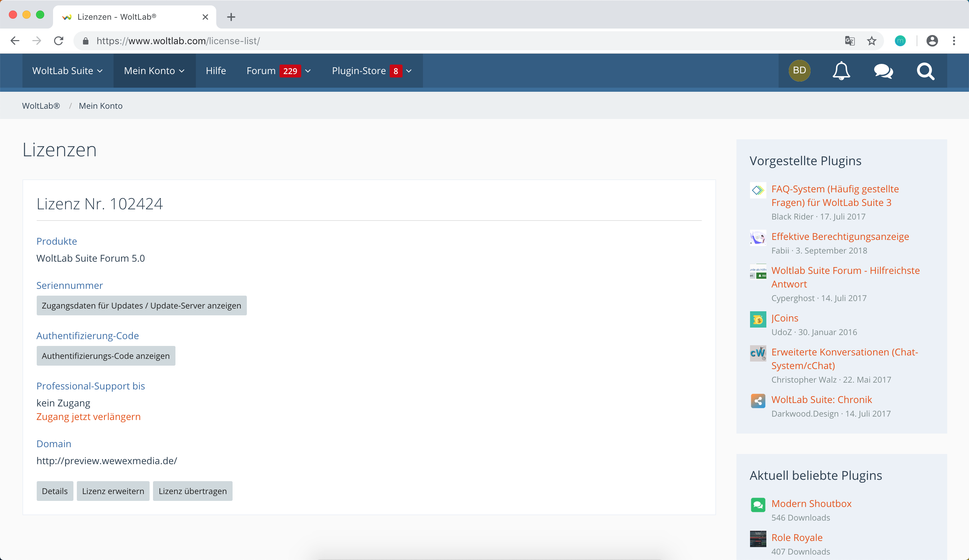Click the Modern Shoutbox plugin icon
This screenshot has width=969, height=560.
point(758,505)
